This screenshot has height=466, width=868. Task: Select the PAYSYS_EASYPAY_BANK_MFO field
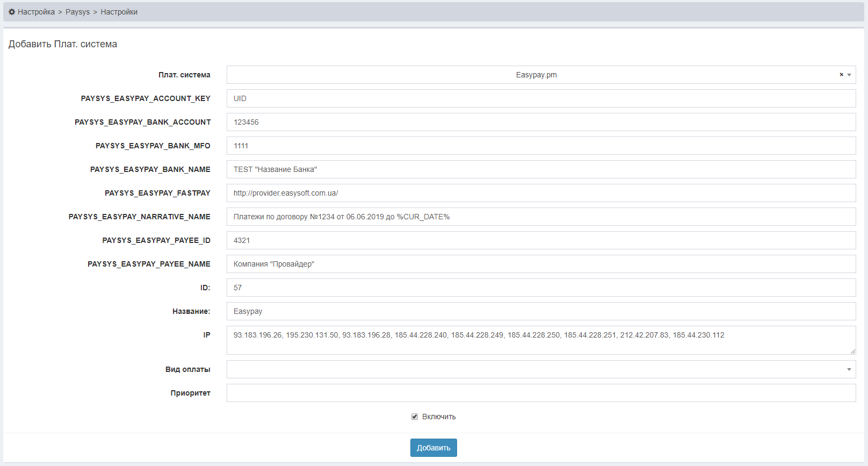[541, 146]
